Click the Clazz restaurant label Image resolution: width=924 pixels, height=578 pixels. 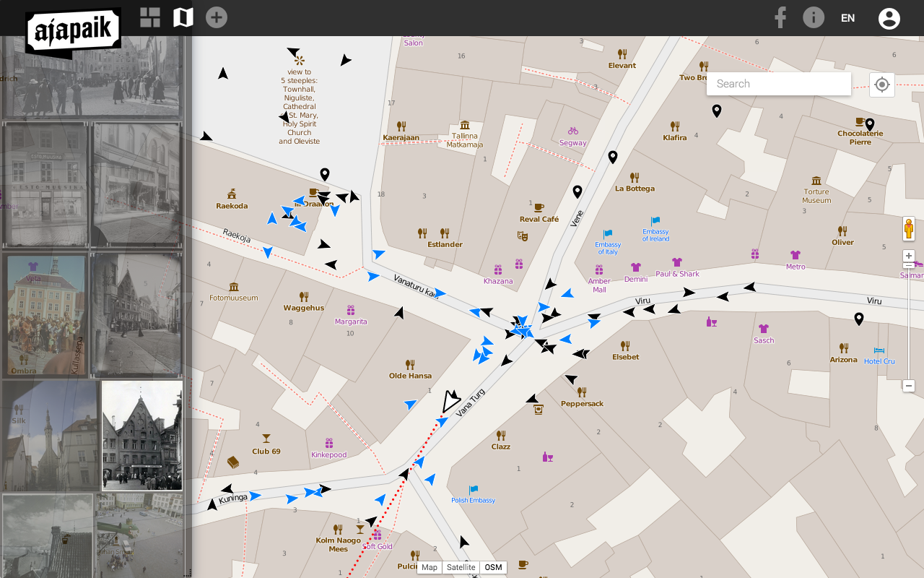[x=501, y=447]
